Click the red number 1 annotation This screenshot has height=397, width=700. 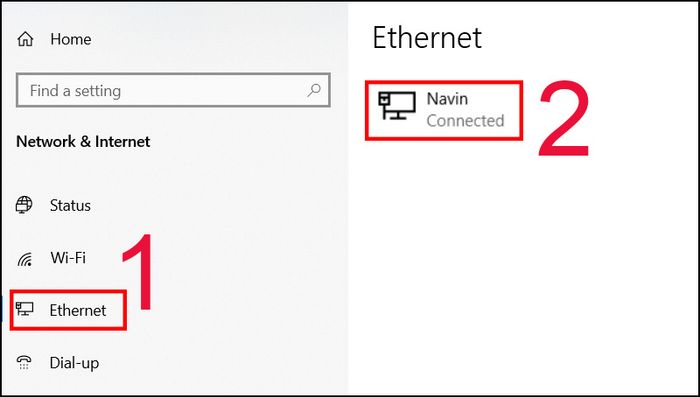coord(139,272)
